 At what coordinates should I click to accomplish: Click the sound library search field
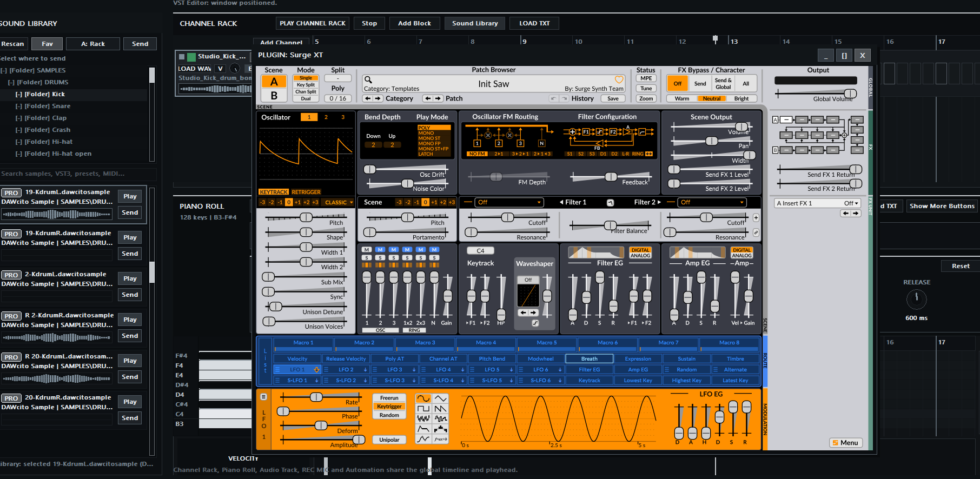pyautogui.click(x=78, y=174)
